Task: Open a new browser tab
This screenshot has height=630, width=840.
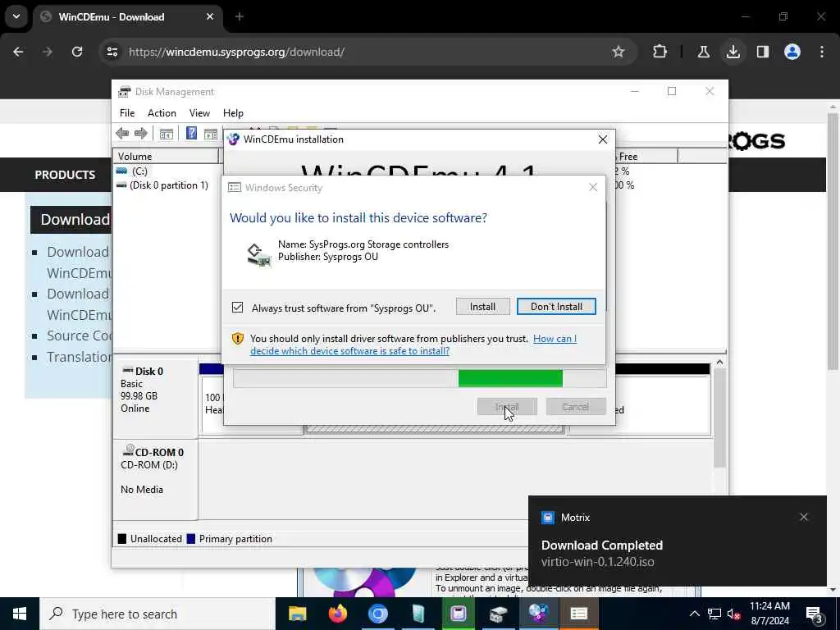Action: [x=240, y=16]
